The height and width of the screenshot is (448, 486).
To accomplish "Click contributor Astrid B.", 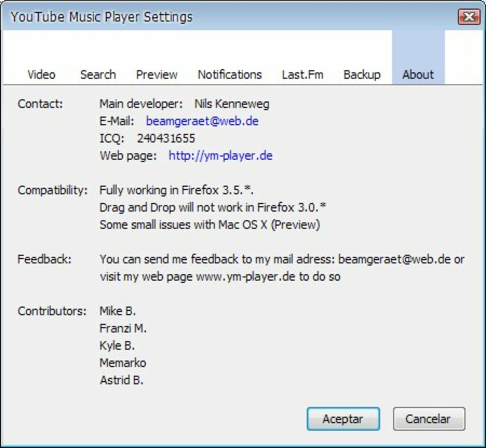I will pos(122,380).
